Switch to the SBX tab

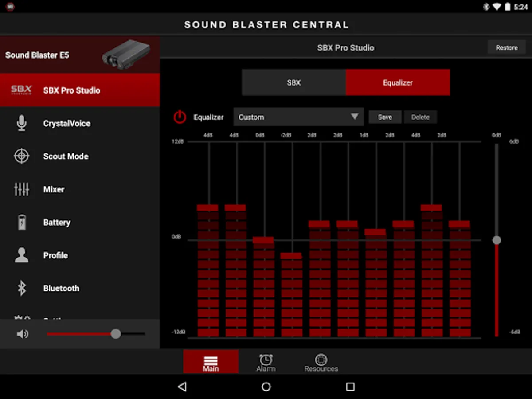point(294,82)
